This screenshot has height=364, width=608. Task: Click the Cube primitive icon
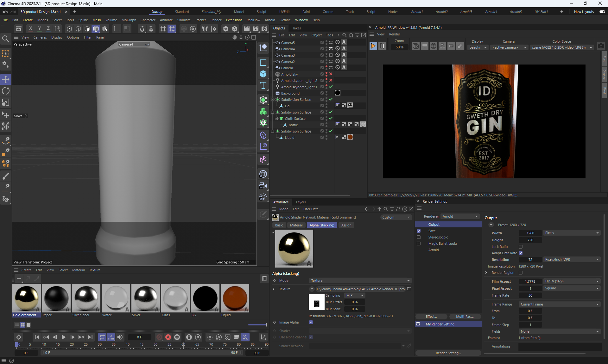263,74
